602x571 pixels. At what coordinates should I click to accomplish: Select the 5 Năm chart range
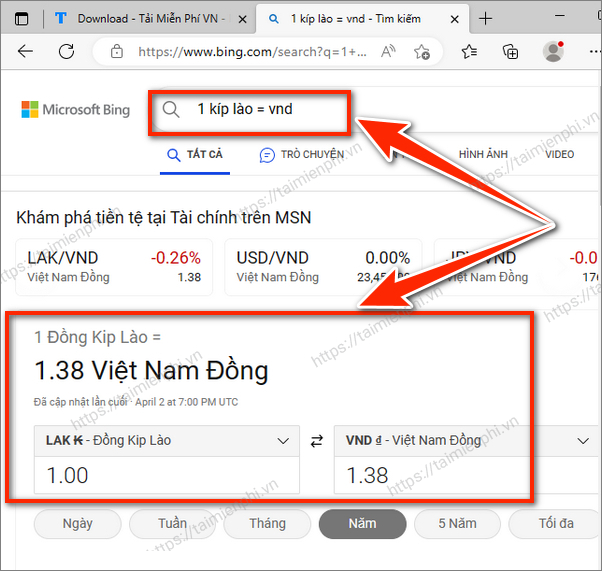(457, 524)
